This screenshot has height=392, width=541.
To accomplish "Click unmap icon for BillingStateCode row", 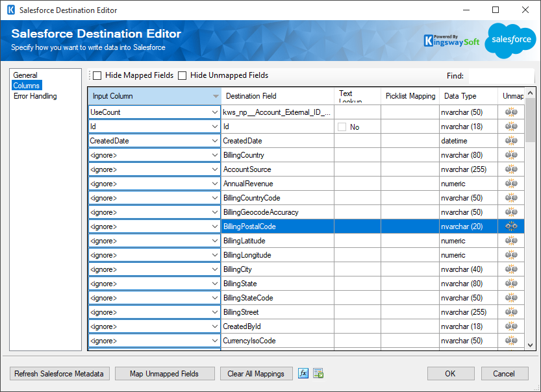I will 511,297.
